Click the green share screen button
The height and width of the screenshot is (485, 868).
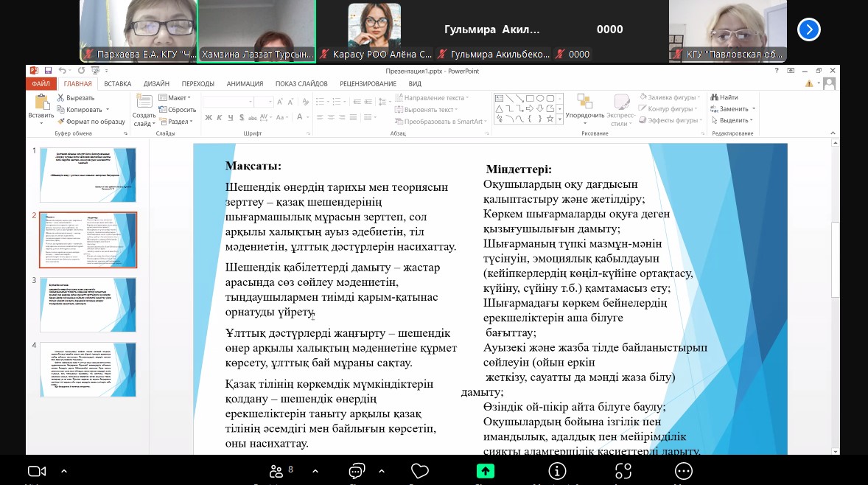tap(485, 471)
